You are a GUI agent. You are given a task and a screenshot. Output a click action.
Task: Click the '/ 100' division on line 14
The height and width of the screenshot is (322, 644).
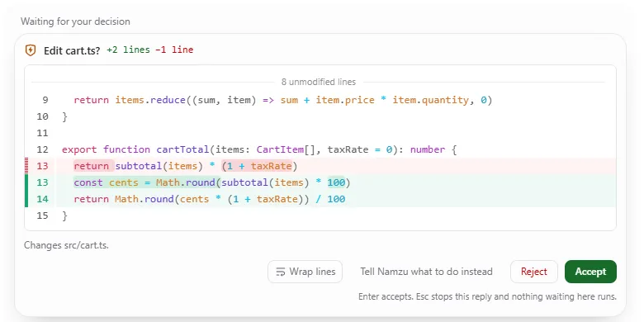(x=330, y=199)
